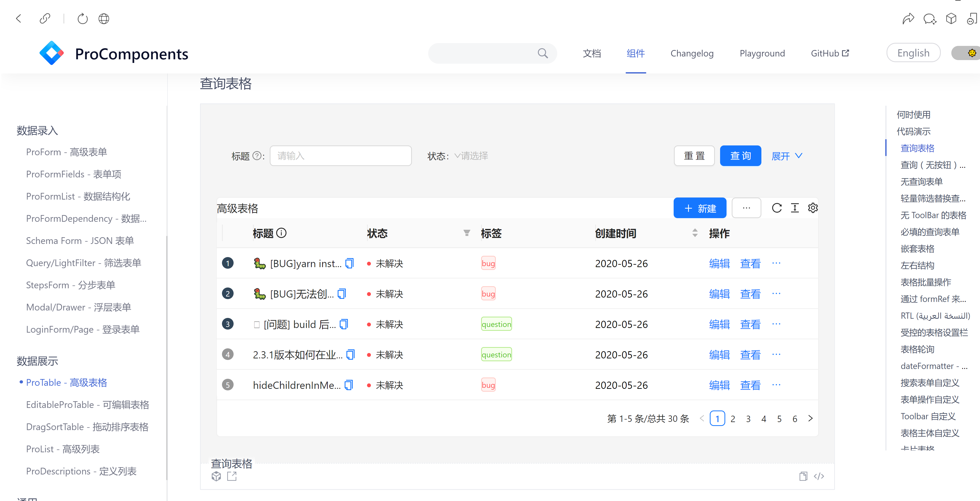Go to page 3 in pagination

click(x=748, y=418)
